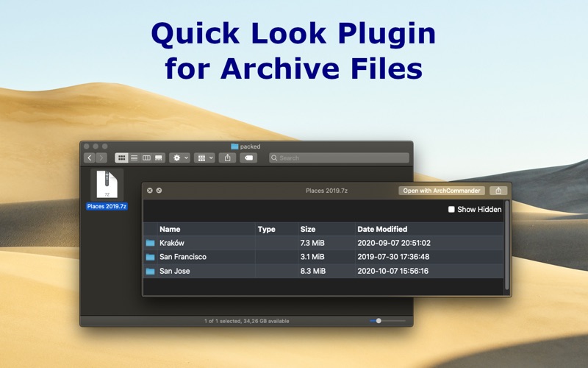Go forward in the packed Finder window
Image resolution: width=588 pixels, height=368 pixels.
click(101, 158)
